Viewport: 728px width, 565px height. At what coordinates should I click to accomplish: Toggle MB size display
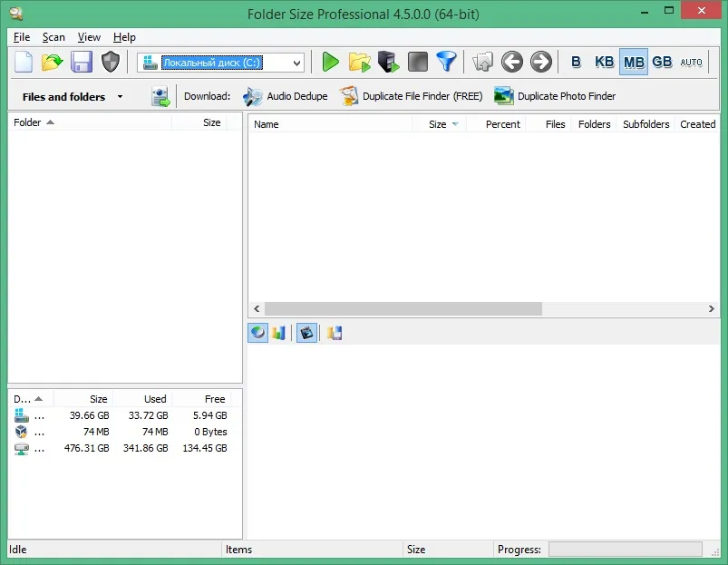tap(634, 62)
